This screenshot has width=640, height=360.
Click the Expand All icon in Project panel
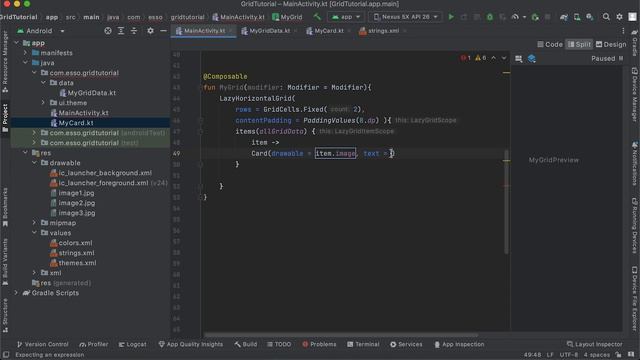click(121, 31)
